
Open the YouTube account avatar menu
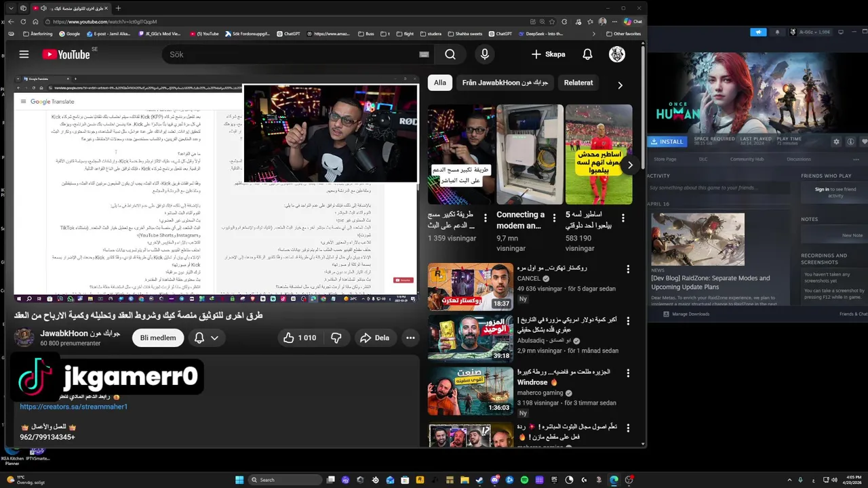pos(617,54)
